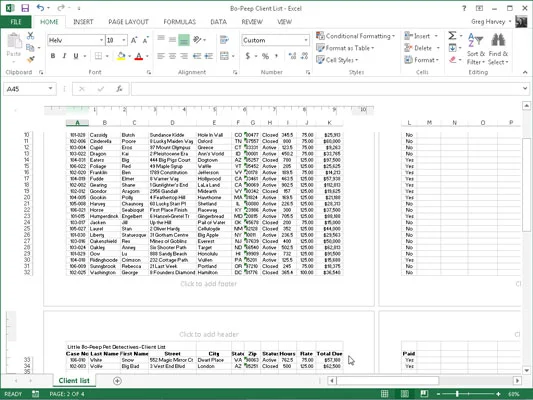Open the PAGE LAYOUT ribbon tab
Viewport: 533px width, 400px height.
point(128,22)
